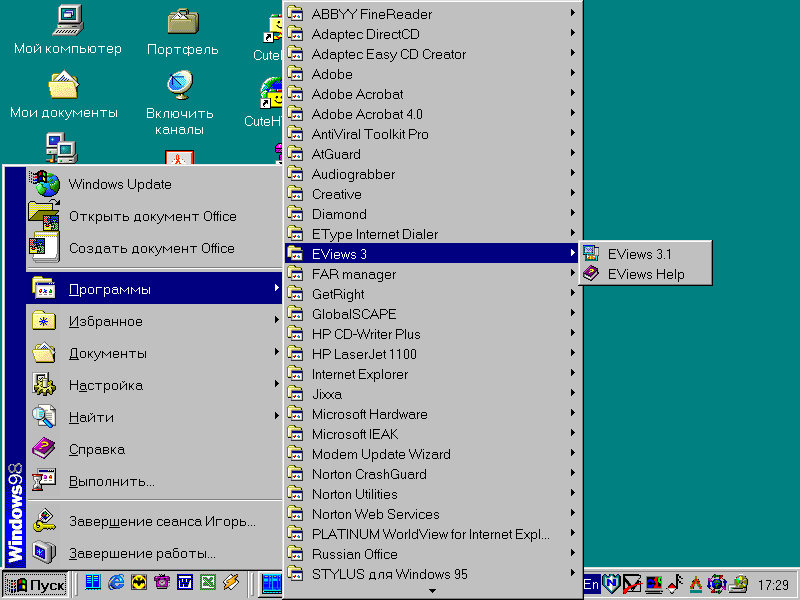The image size is (800, 600).
Task: Click the lightning bolt quick launch icon
Action: coord(231,583)
